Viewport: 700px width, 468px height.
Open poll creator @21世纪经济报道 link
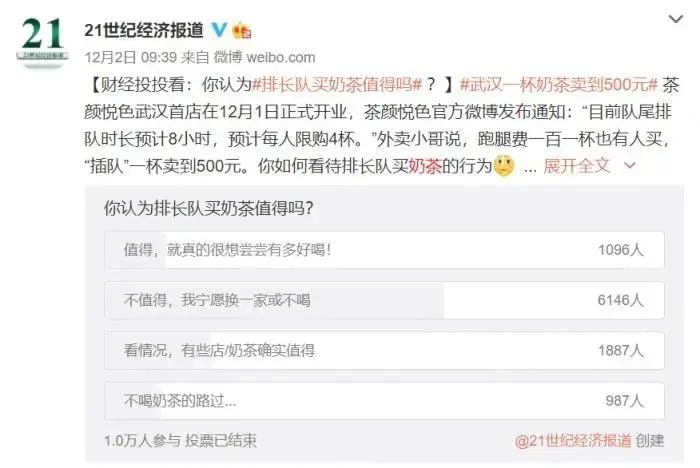click(573, 441)
